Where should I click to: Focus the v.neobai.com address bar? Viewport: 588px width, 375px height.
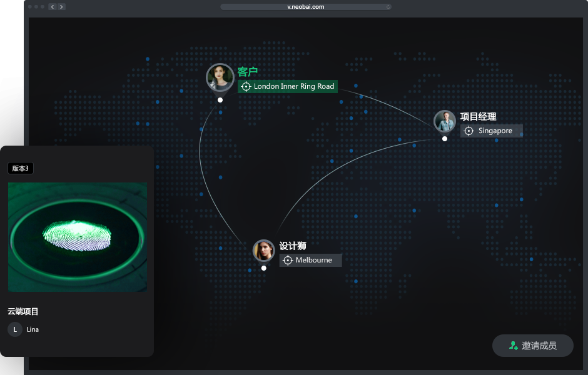click(x=306, y=7)
